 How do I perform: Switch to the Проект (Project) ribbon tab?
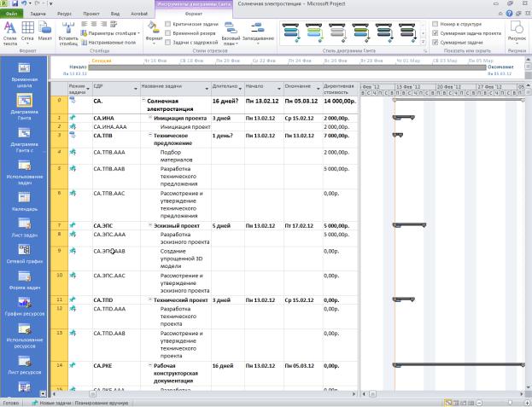coord(91,14)
